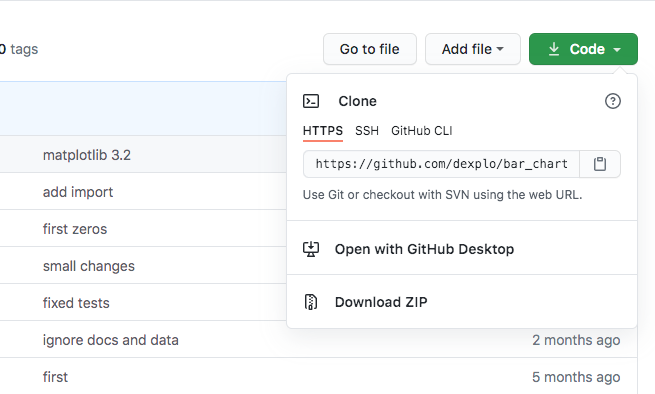Click the terminal icon beside Clone
The height and width of the screenshot is (394, 655).
(x=311, y=101)
